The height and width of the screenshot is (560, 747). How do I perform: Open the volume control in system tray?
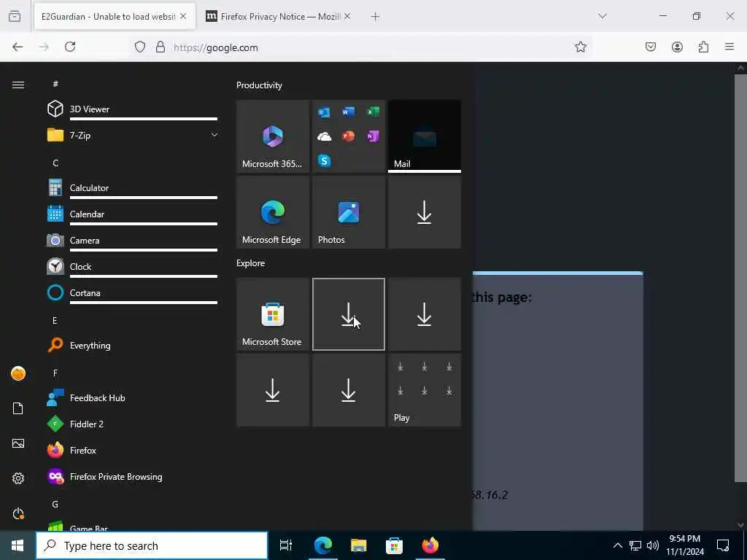653,545
